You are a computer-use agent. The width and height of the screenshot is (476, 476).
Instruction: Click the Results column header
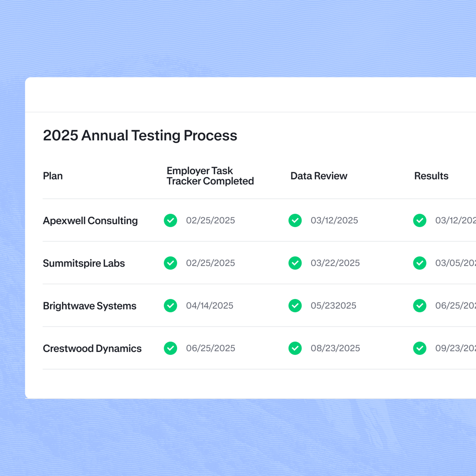coord(431,176)
